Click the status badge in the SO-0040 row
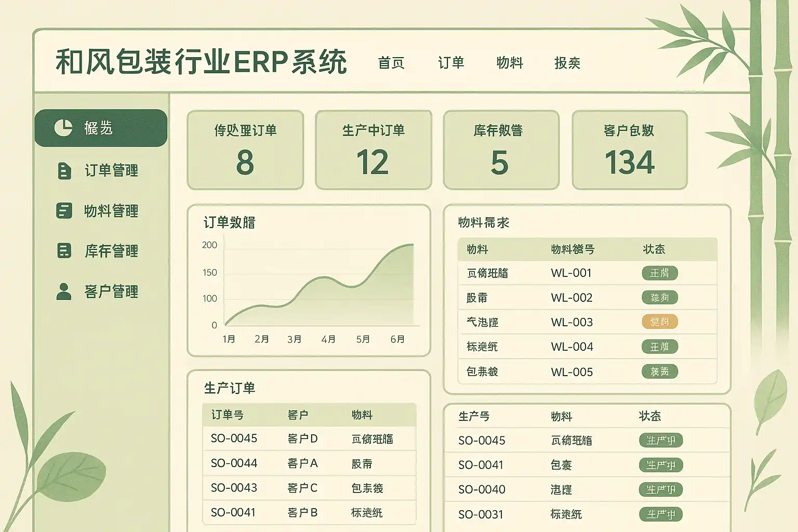Screen dimensions: 798x532 click(661, 489)
